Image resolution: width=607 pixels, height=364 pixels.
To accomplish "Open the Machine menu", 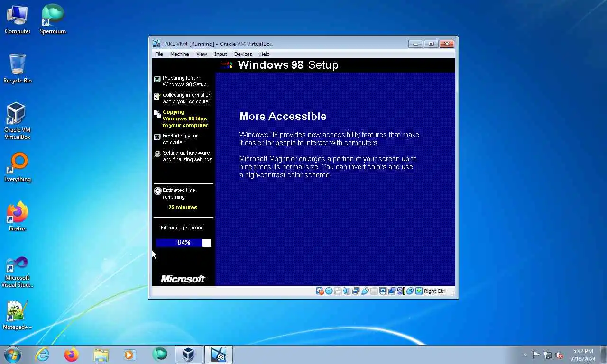I will [x=180, y=54].
